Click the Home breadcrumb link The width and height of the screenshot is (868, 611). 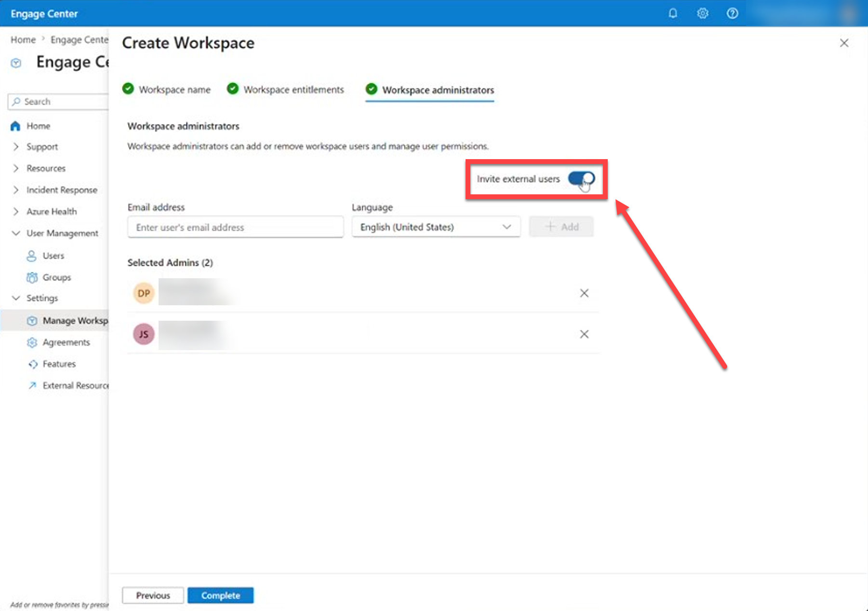point(23,40)
